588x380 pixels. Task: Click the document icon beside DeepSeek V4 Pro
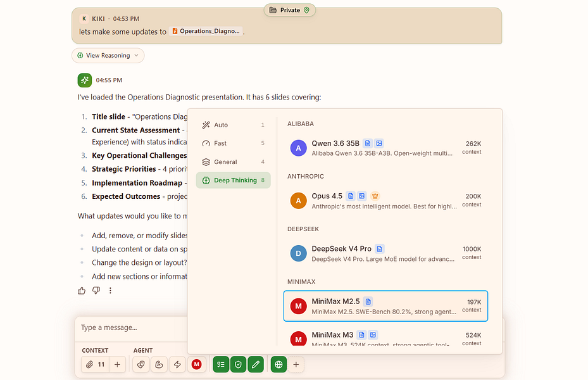click(x=380, y=249)
